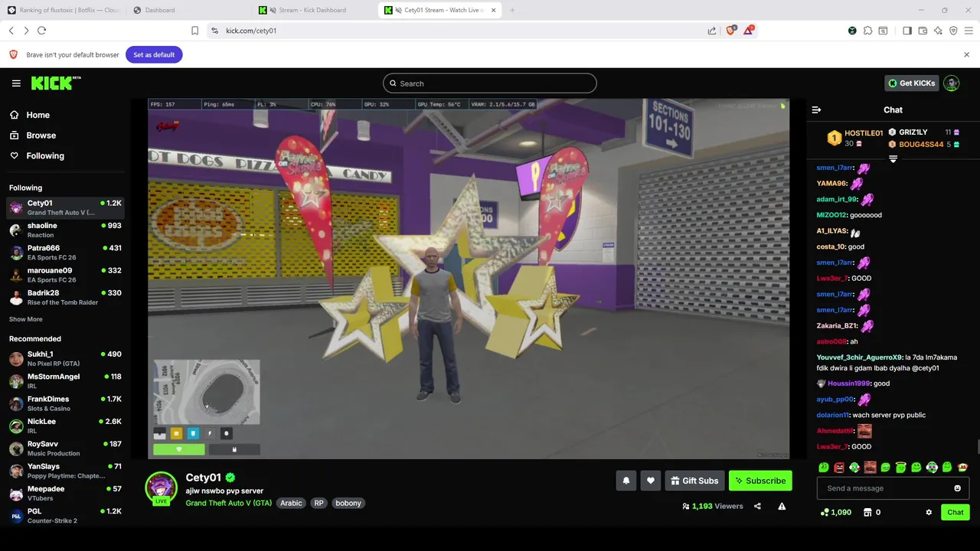The image size is (980, 551).
Task: Click the HOSTILE01 top gifter entry
Action: tap(855, 138)
